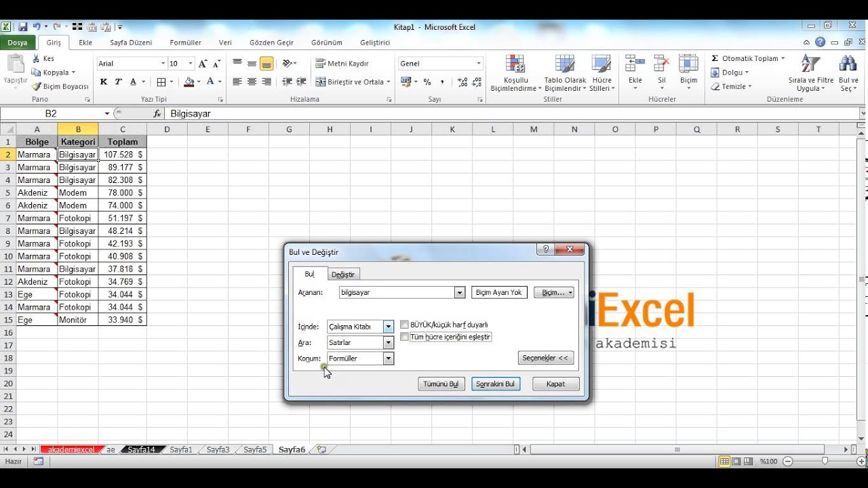Screen dimensions: 868x488
Task: Open the Aranan search history dropdown
Action: (460, 293)
